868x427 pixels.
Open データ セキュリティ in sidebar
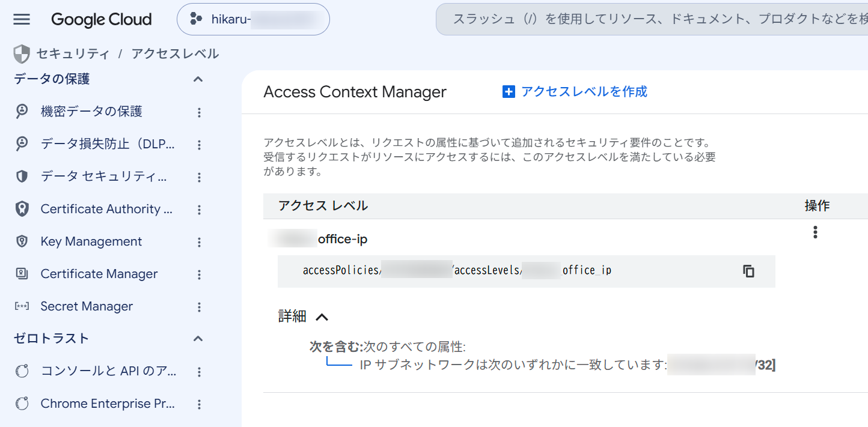104,177
